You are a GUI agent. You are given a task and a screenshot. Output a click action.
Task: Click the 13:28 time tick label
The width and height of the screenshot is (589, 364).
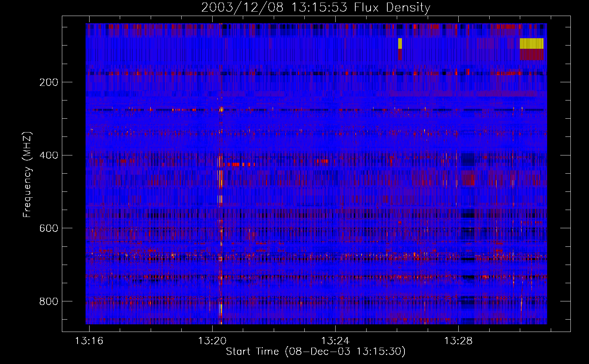(x=458, y=341)
